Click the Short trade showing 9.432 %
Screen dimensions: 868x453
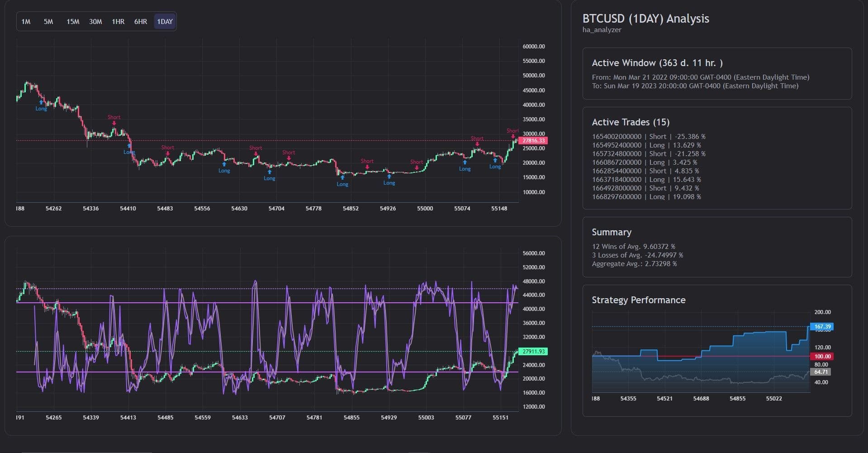645,188
